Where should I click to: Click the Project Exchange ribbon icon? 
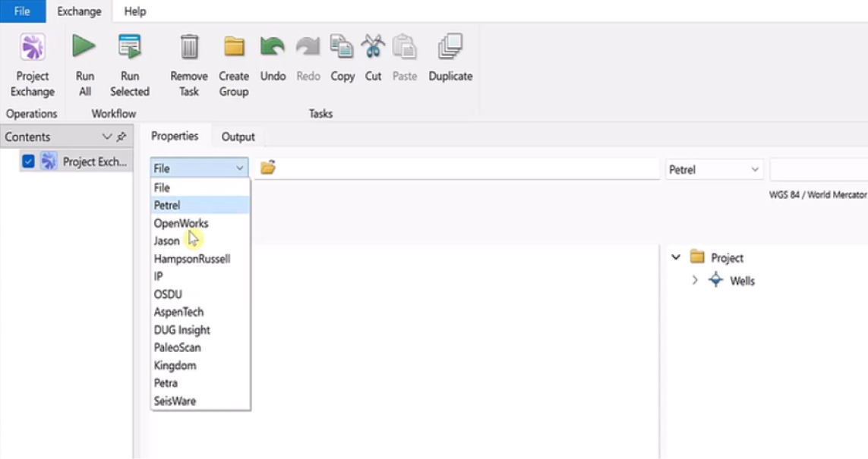tap(33, 48)
